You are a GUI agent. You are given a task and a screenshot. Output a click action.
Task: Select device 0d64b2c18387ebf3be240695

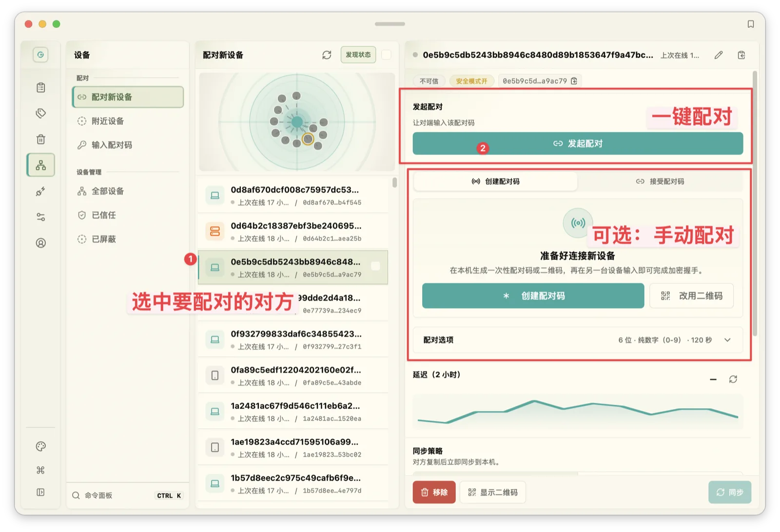(293, 231)
